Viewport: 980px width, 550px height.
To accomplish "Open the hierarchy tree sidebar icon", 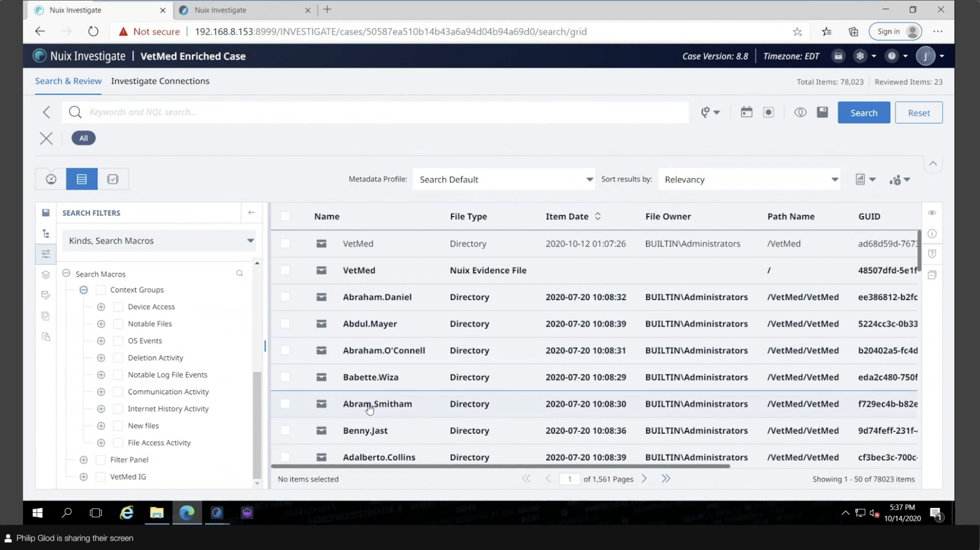I will point(46,233).
